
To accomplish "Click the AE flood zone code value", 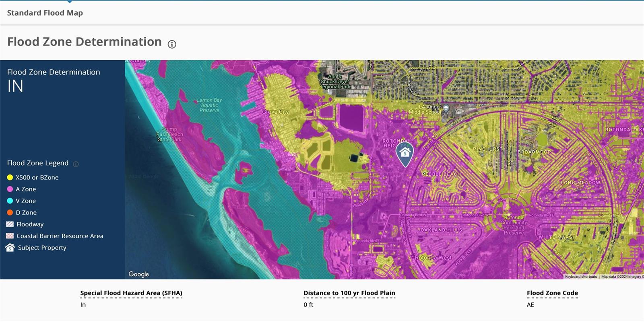I will (530, 305).
